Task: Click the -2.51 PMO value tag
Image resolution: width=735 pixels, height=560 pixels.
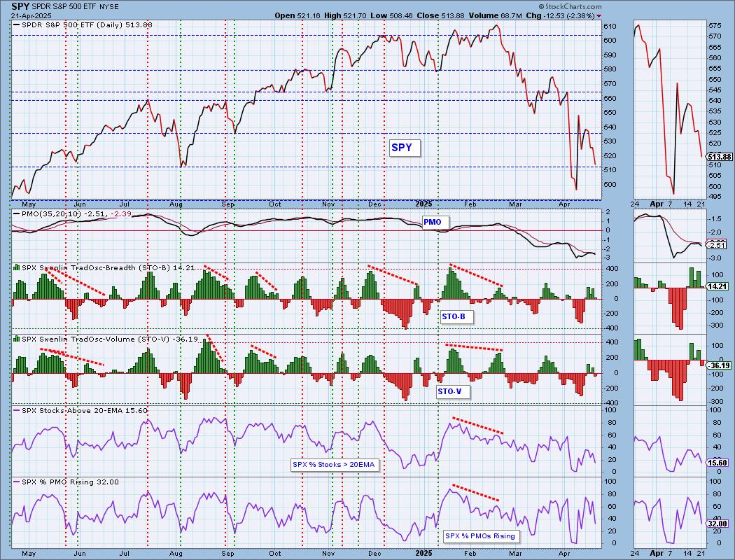Action: 717,245
